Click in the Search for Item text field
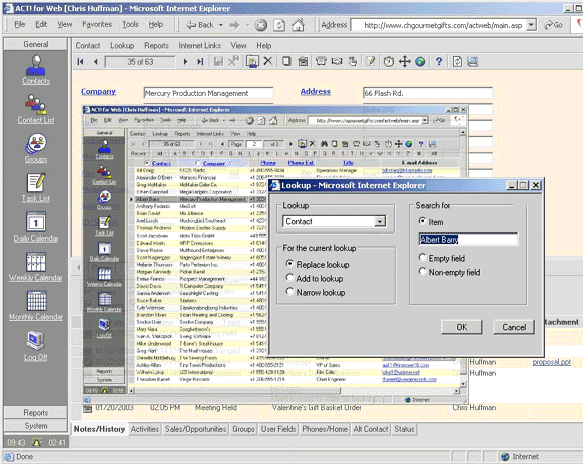Screen dimensions: 583x464 [x=468, y=239]
